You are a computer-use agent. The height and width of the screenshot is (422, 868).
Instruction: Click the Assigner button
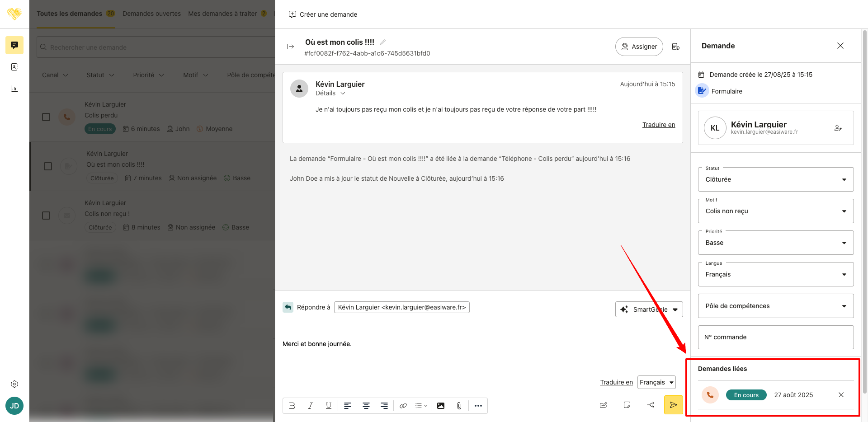639,47
